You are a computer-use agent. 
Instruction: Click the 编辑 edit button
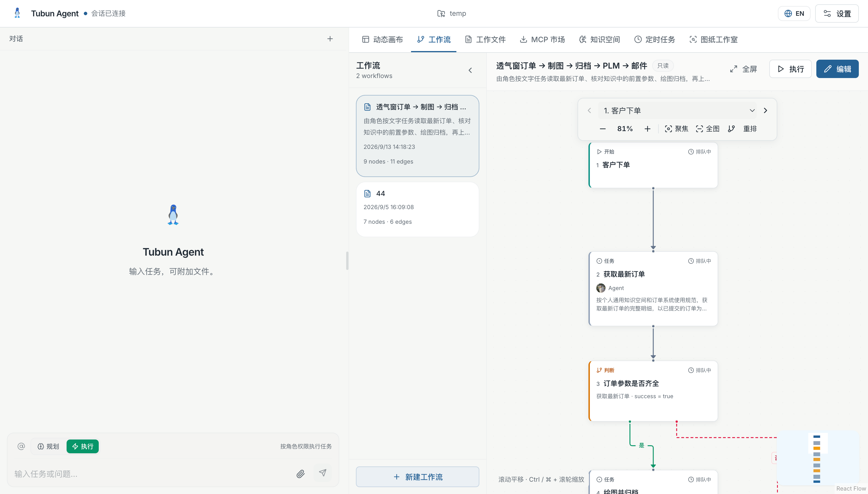click(x=837, y=69)
